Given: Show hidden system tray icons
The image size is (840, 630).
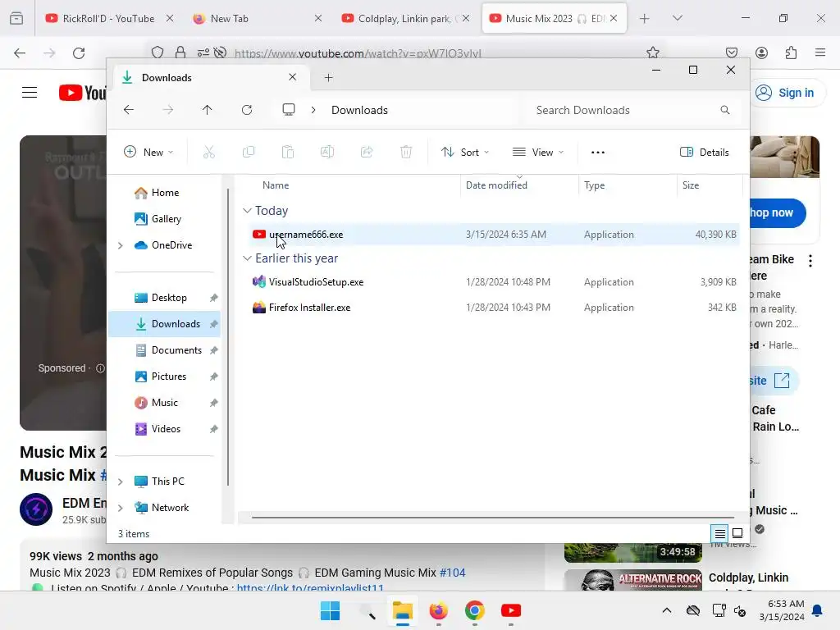Looking at the screenshot, I should tap(667, 610).
